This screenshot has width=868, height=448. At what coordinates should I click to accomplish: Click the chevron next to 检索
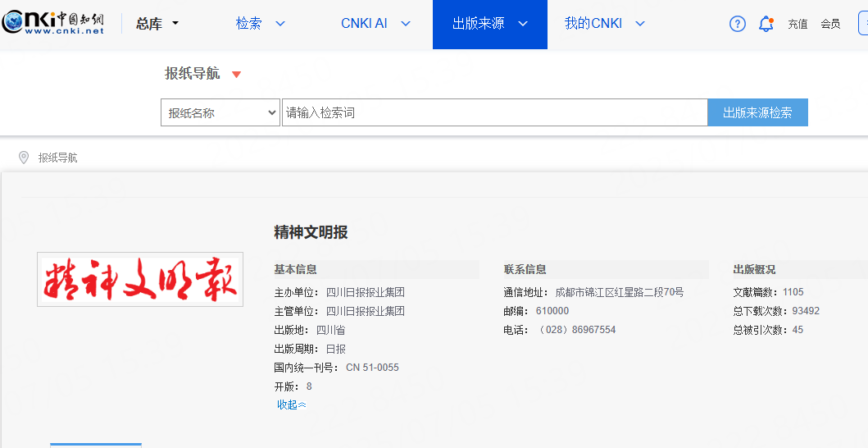point(280,24)
